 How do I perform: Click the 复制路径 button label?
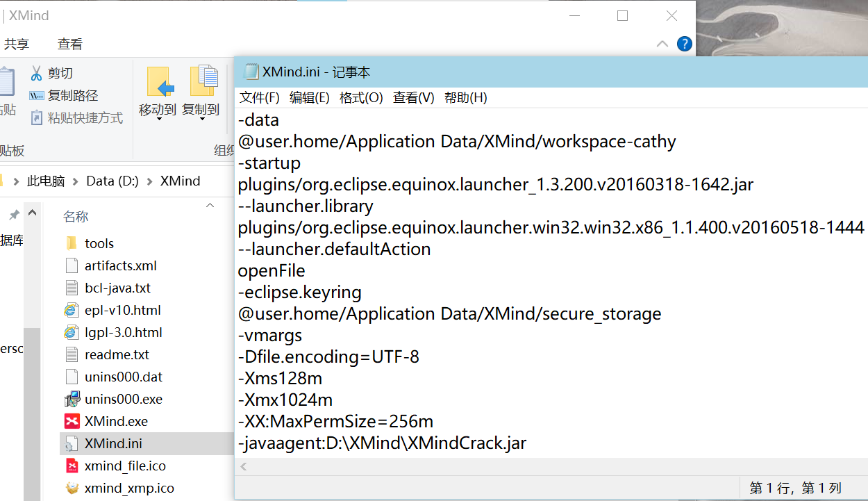tap(73, 96)
